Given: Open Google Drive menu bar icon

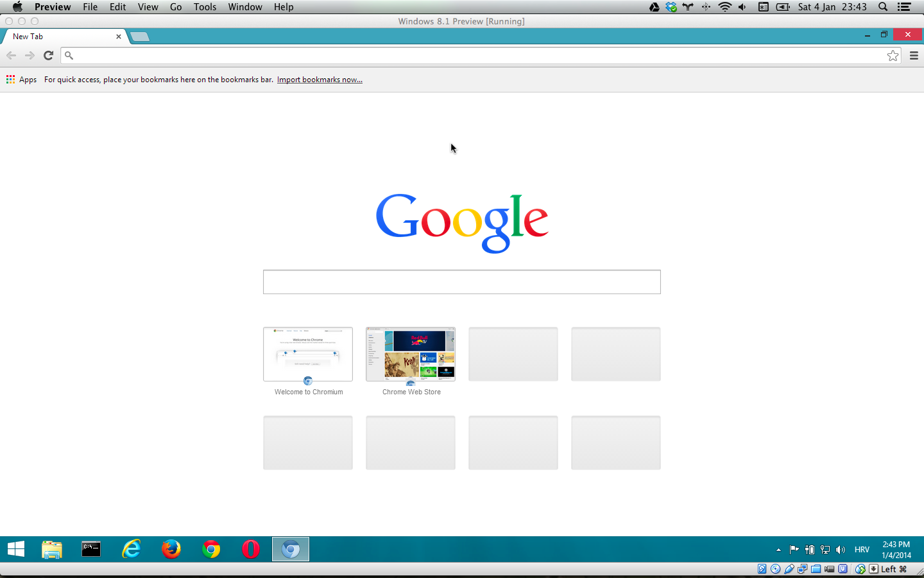Looking at the screenshot, I should (654, 7).
